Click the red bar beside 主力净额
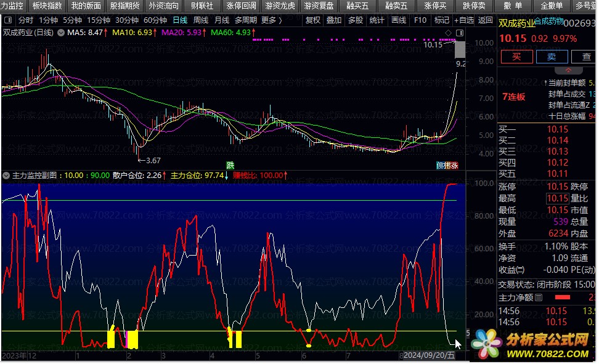The height and width of the screenshot is (364, 599). click(563, 297)
